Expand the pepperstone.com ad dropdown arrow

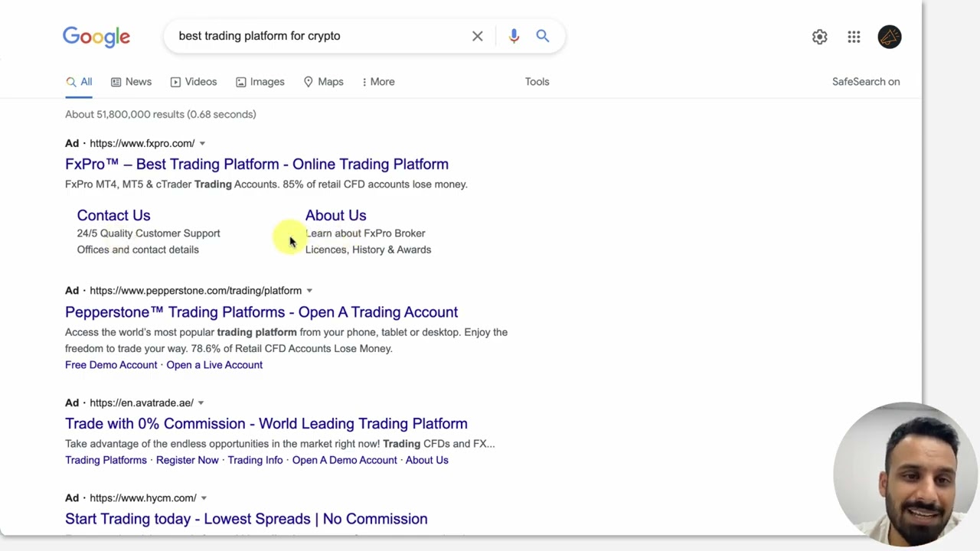pyautogui.click(x=309, y=291)
